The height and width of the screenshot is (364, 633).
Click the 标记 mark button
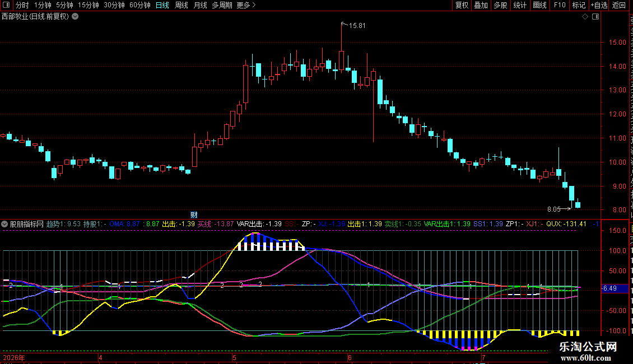pos(579,5)
